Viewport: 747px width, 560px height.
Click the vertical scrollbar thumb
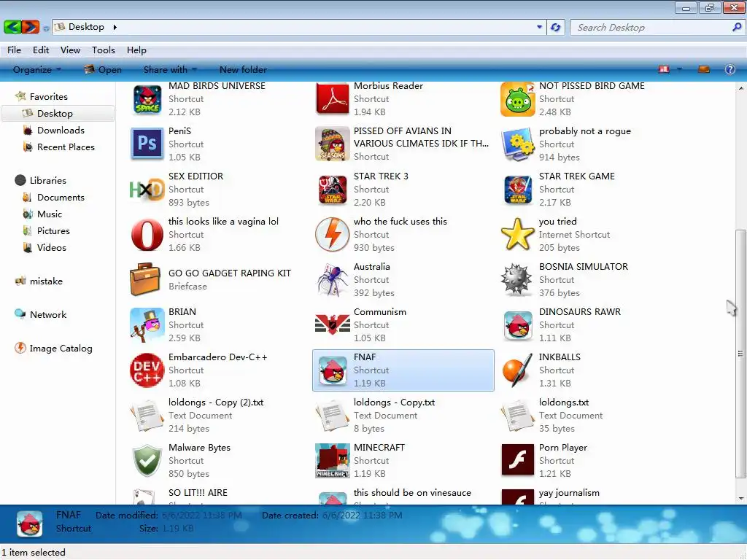click(740, 354)
